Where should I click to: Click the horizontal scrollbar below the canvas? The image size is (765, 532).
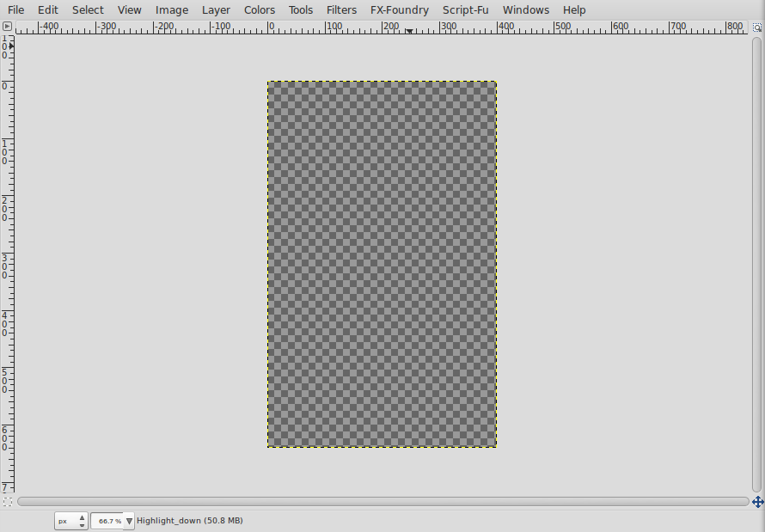tap(382, 502)
